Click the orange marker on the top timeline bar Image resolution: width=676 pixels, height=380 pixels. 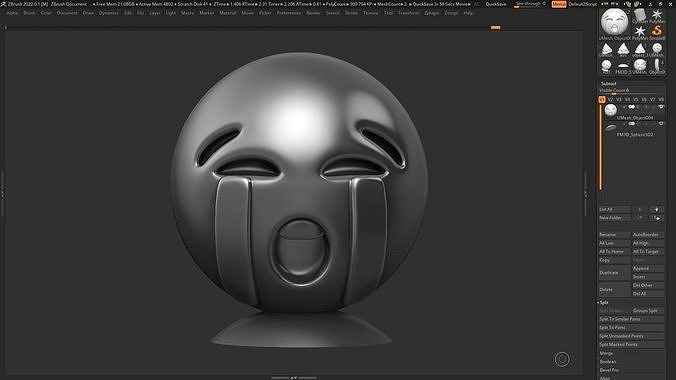(496, 28)
